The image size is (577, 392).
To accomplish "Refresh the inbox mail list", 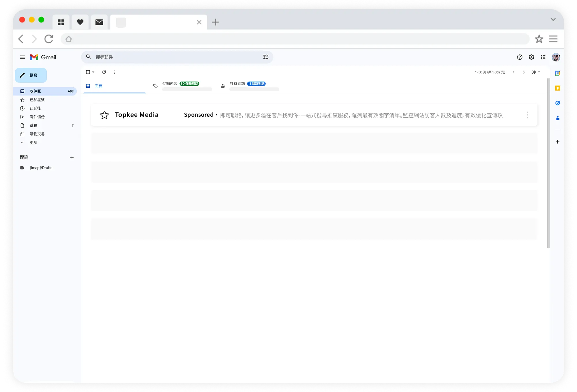I will pos(104,72).
